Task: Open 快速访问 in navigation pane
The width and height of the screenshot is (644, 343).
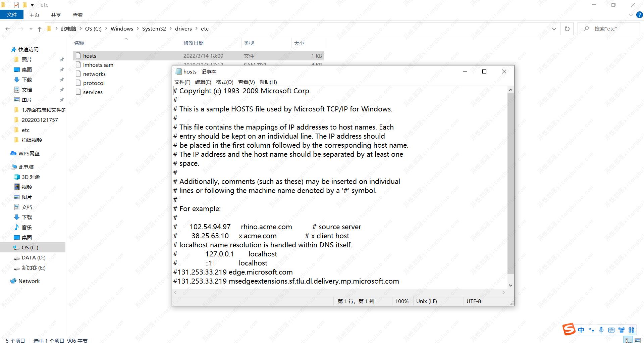Action: [x=28, y=49]
